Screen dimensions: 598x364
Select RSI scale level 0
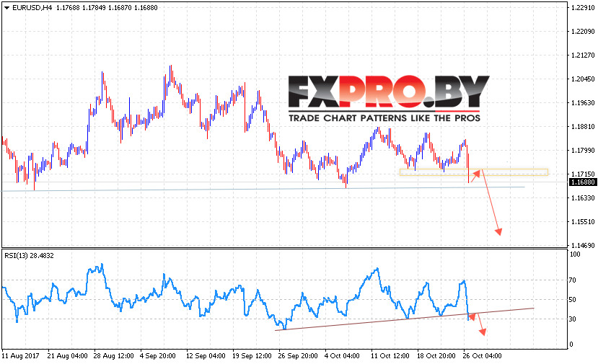(x=571, y=345)
